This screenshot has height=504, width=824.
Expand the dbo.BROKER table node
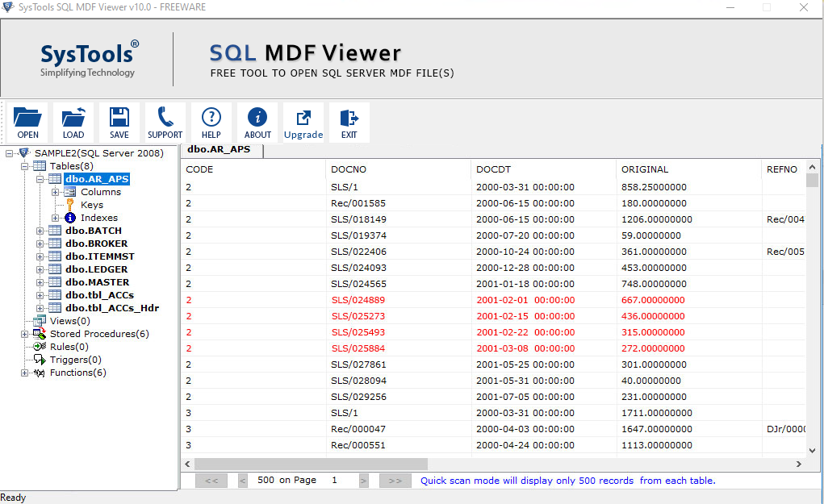point(40,244)
